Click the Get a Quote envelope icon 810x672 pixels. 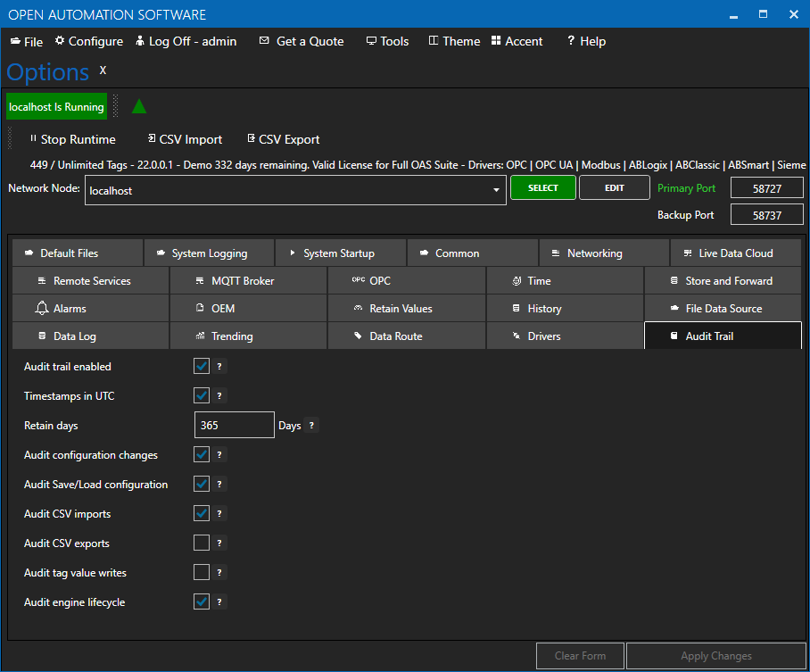264,40
